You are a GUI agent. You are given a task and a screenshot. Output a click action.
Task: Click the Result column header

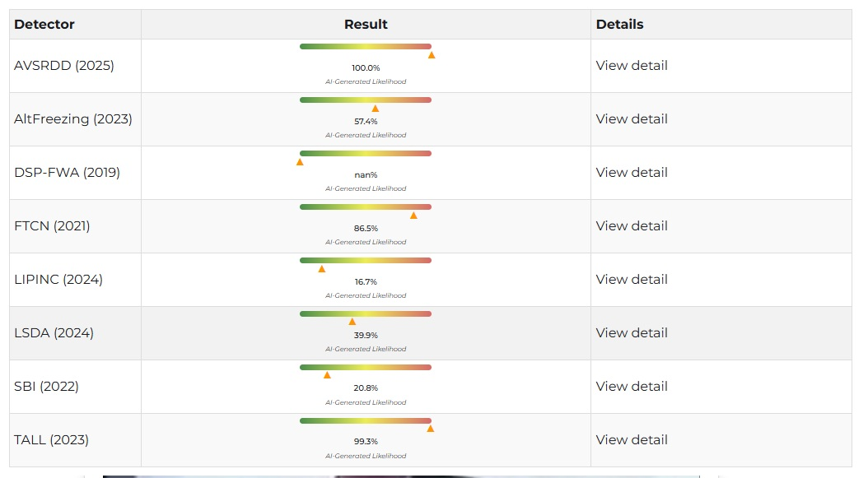[x=366, y=25]
